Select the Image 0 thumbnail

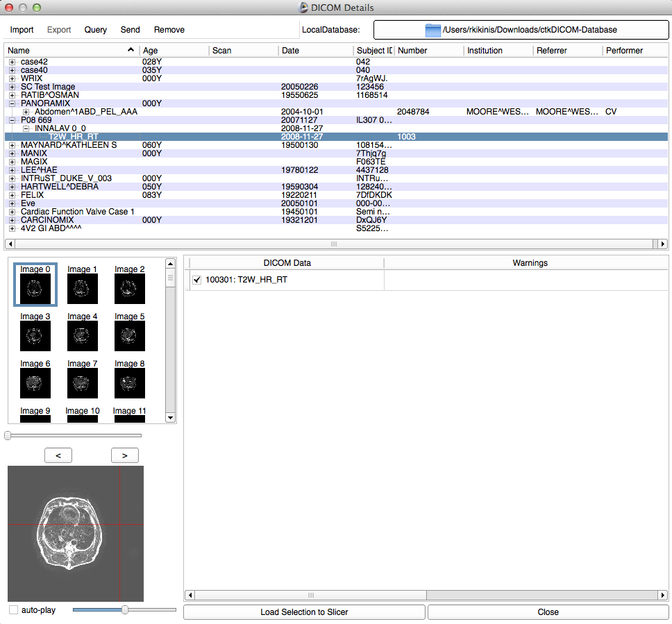[x=35, y=288]
